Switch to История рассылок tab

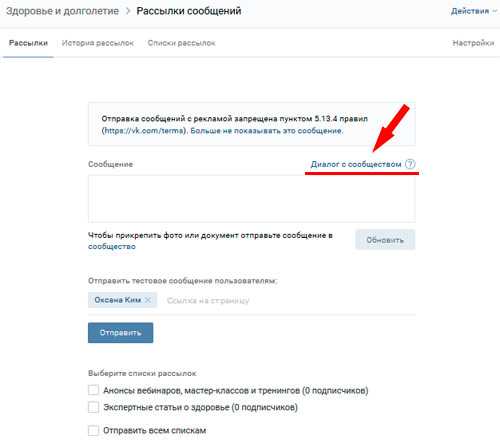coord(98,43)
